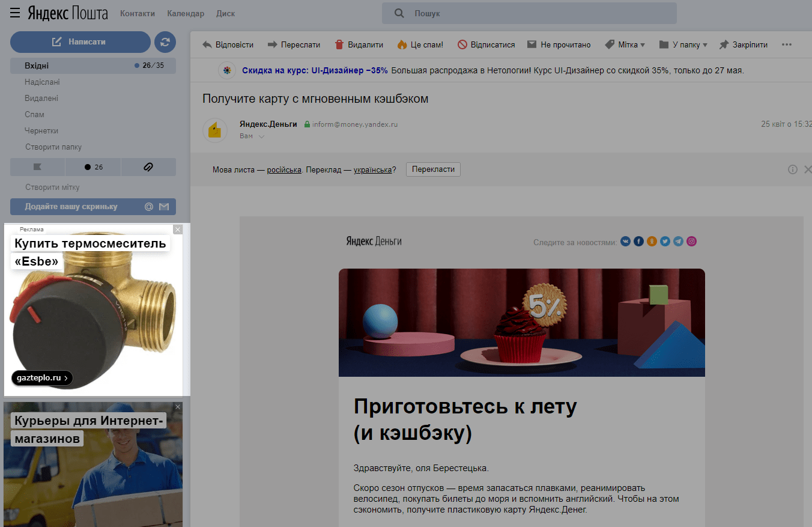
Task: Open the Спам folder
Action: [34, 114]
